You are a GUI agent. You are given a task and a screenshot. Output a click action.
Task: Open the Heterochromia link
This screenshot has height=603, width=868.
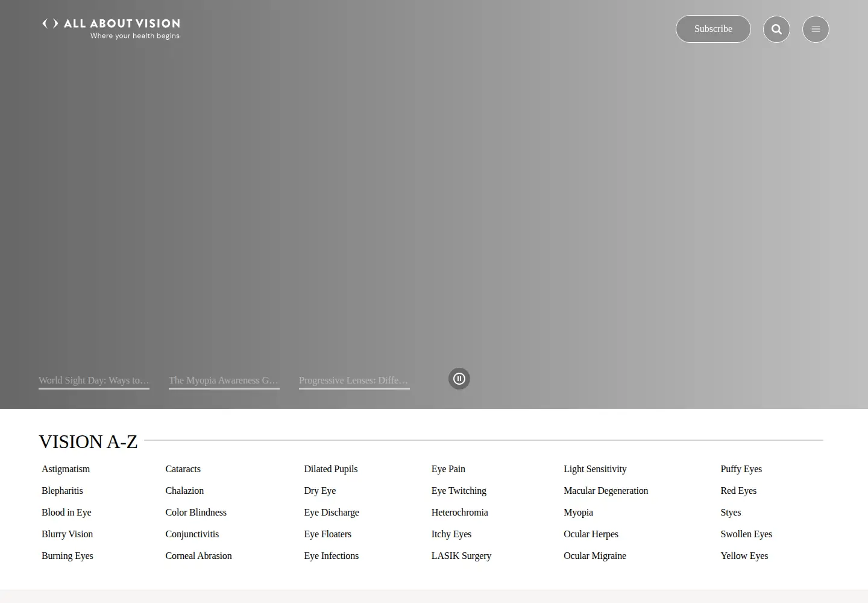(460, 513)
